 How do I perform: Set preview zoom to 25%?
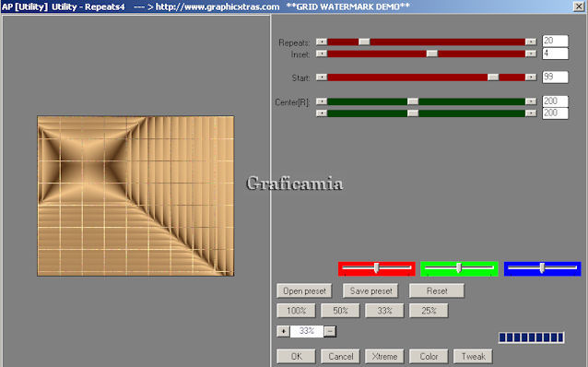(429, 311)
